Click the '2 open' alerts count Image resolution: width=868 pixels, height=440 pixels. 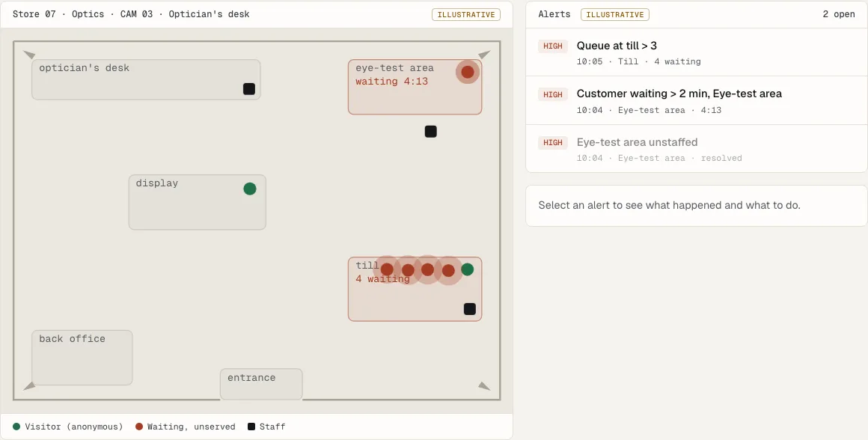pos(839,14)
